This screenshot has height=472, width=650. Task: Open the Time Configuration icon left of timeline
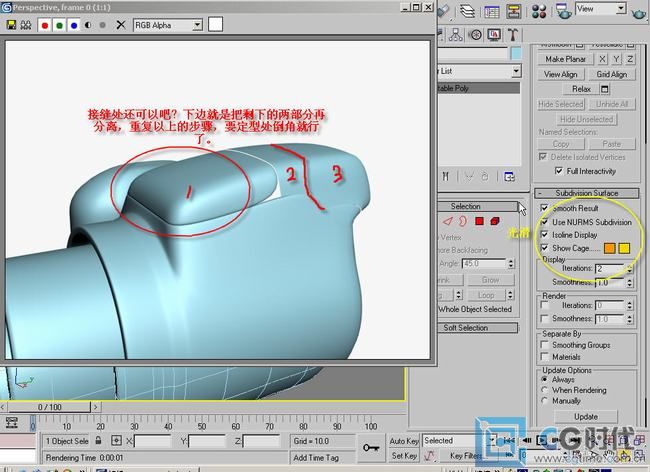click(x=12, y=423)
